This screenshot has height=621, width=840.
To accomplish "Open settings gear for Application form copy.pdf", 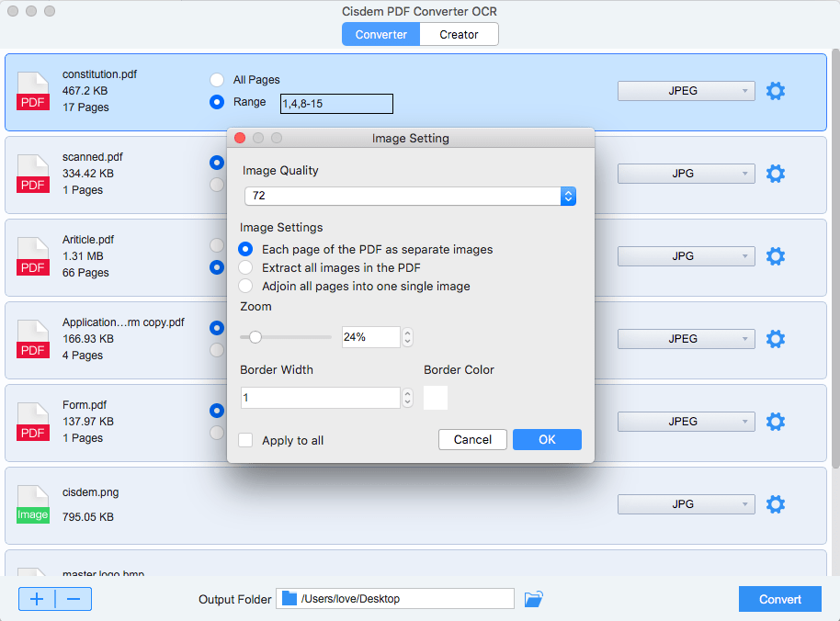I will 775,339.
